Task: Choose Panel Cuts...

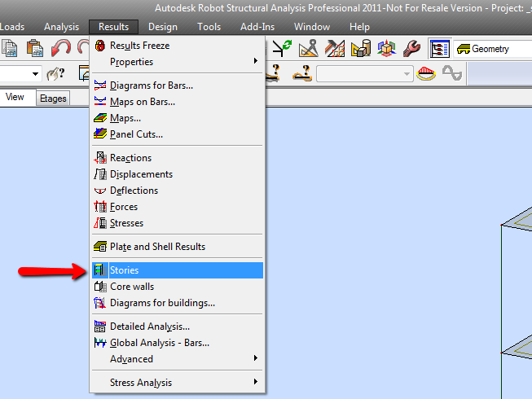Action: tap(177, 134)
